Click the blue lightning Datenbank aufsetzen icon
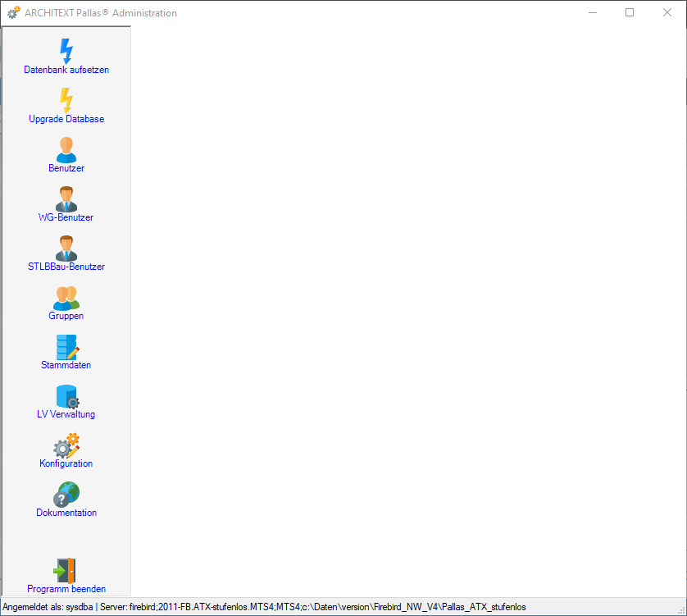The image size is (687, 616). pyautogui.click(x=66, y=51)
